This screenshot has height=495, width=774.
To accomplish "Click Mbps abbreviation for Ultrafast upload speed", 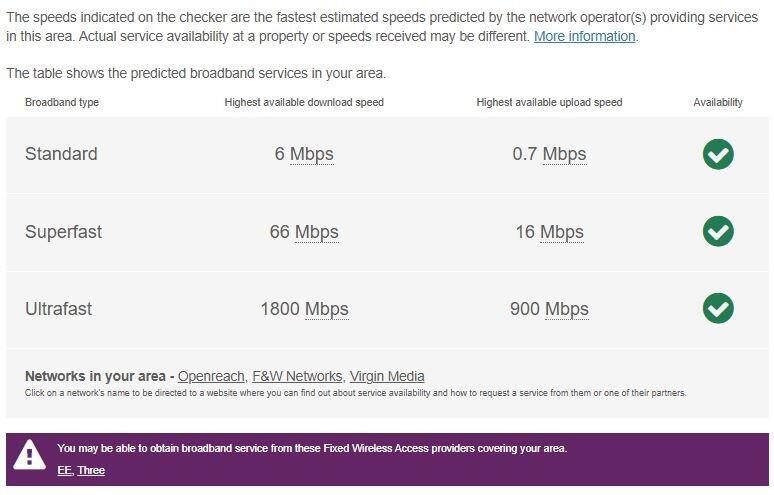I will [x=567, y=309].
